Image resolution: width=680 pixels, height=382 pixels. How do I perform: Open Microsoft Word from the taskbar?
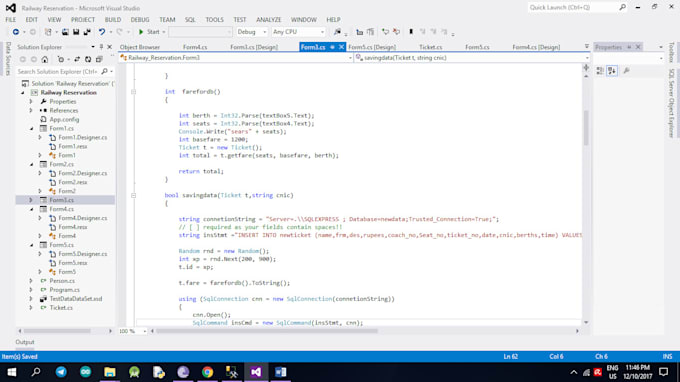click(x=281, y=372)
